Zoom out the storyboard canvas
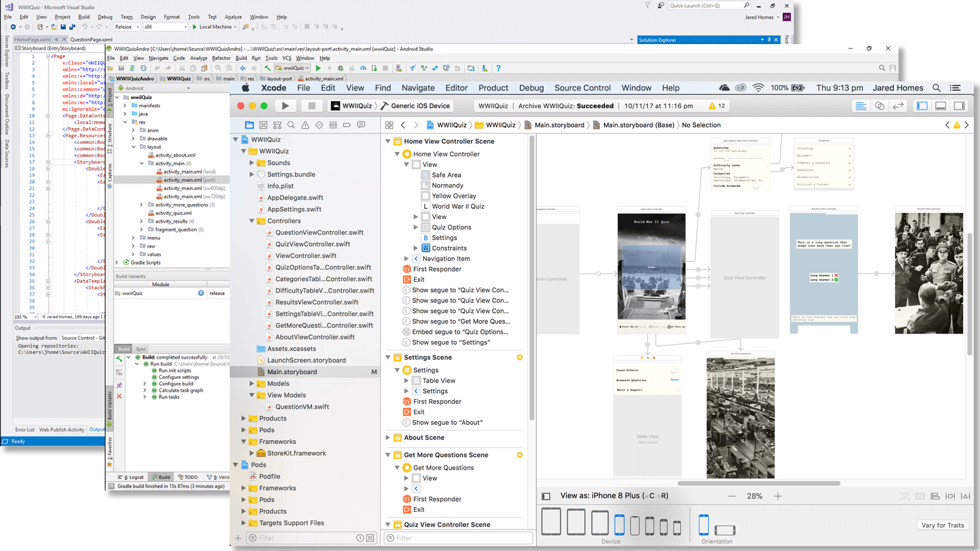Screen dimensions: 980x551 [x=732, y=496]
